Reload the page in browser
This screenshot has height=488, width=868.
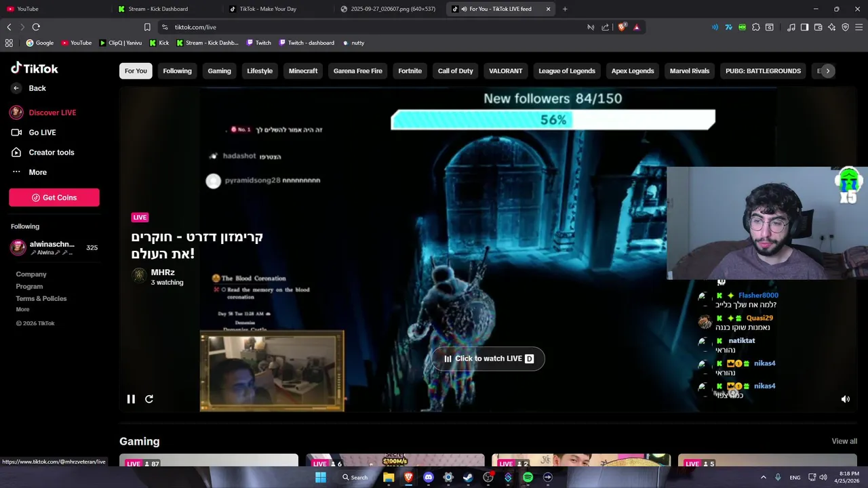36,27
